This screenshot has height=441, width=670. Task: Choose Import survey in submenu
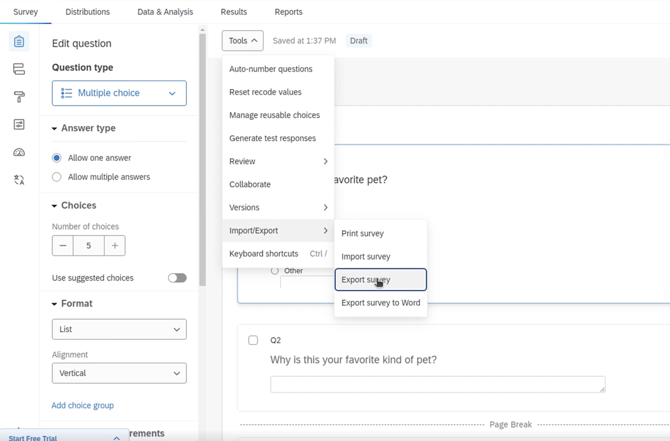pos(381,256)
